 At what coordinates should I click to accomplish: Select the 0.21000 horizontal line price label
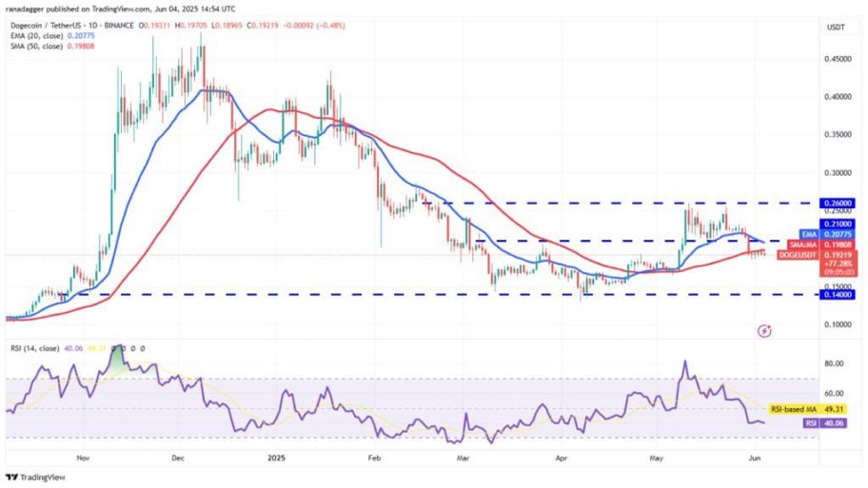tap(838, 224)
